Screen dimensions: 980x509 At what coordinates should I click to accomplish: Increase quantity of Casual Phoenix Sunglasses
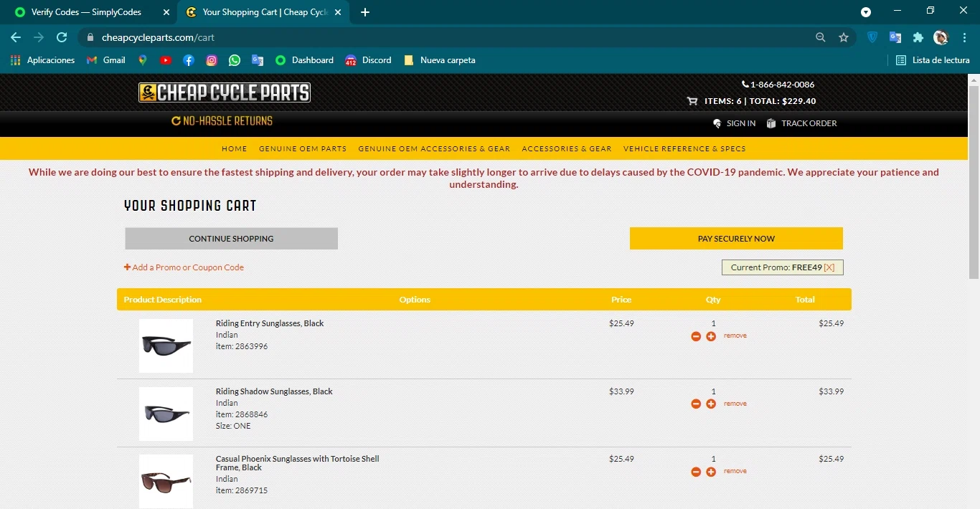711,472
